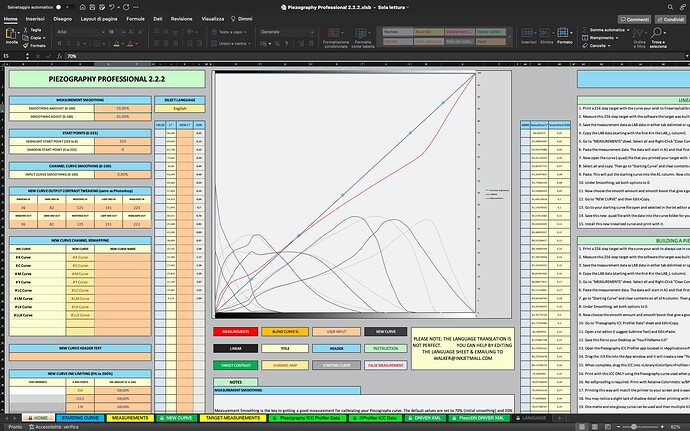This screenshot has height=431, width=690.
Task: Click the Formato cells icon
Action: click(x=562, y=33)
